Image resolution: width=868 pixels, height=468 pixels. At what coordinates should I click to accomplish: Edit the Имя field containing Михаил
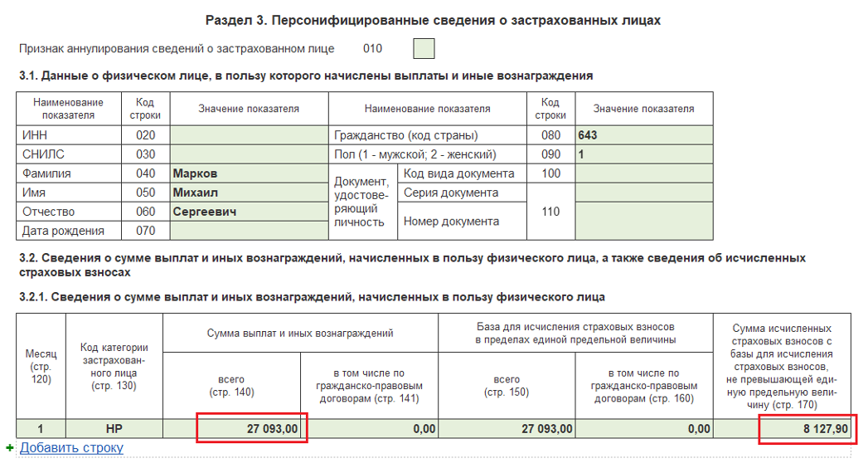(x=249, y=193)
